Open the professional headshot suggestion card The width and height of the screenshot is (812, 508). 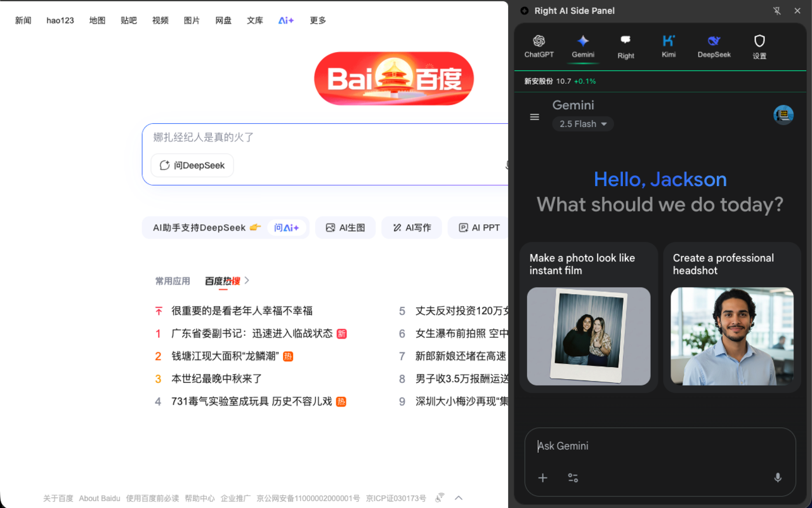[x=732, y=317]
